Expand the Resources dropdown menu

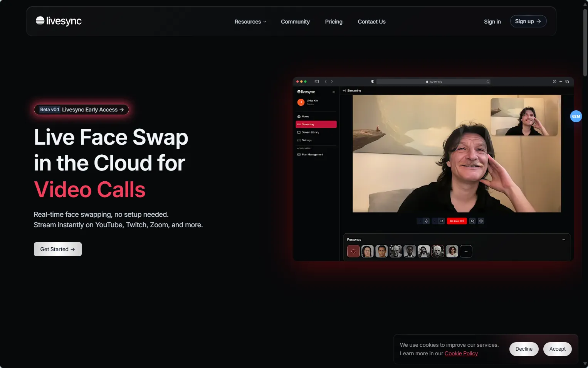coord(250,22)
